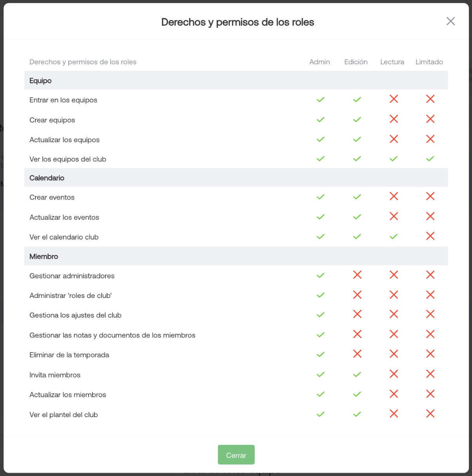Image resolution: width=472 pixels, height=476 pixels.
Task: Click Lectura checkmark for Ver el calendario club
Action: click(394, 236)
